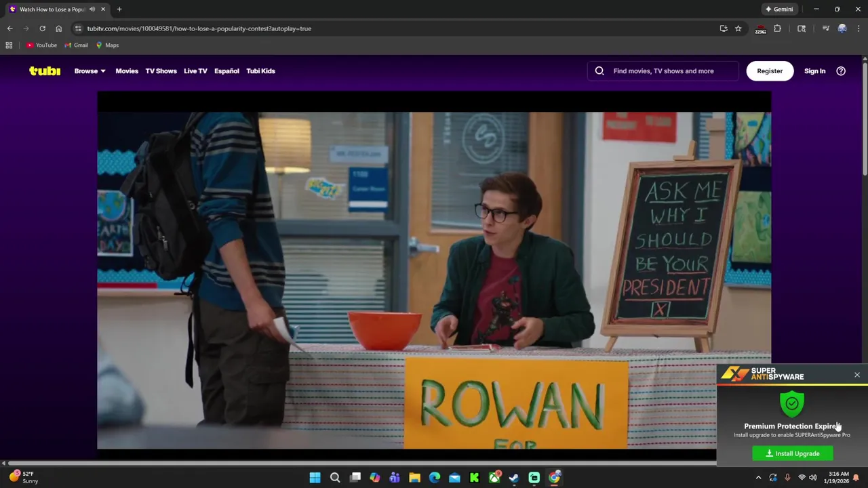View site information icon in address bar
Screen dimensions: 868x488
click(78, 28)
